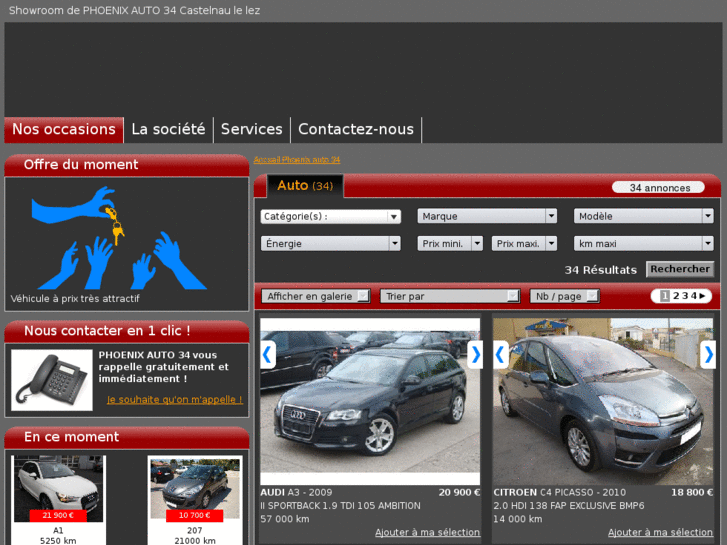This screenshot has height=545, width=727.
Task: Open the Marque dropdown
Action: pos(487,216)
